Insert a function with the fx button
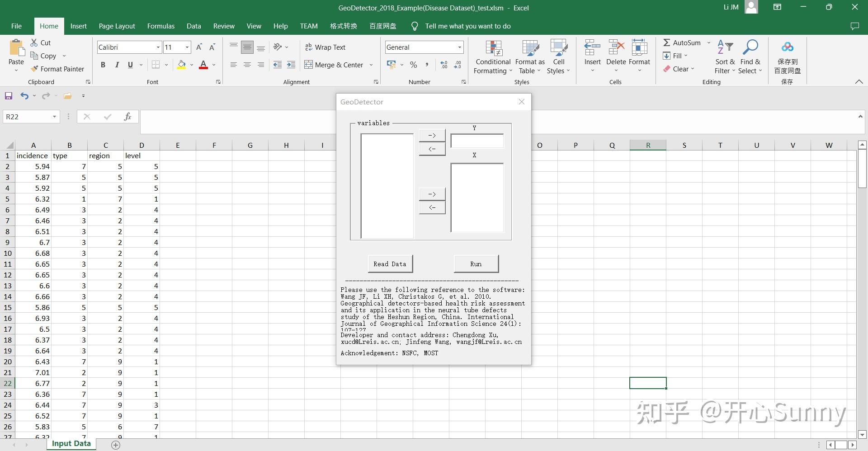The height and width of the screenshot is (451, 868). tap(127, 117)
